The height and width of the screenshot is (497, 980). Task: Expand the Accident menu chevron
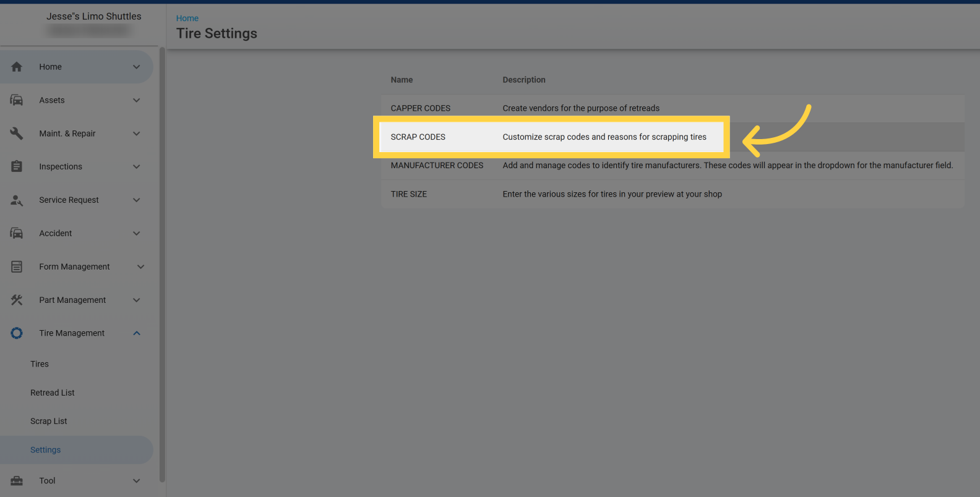click(x=137, y=234)
